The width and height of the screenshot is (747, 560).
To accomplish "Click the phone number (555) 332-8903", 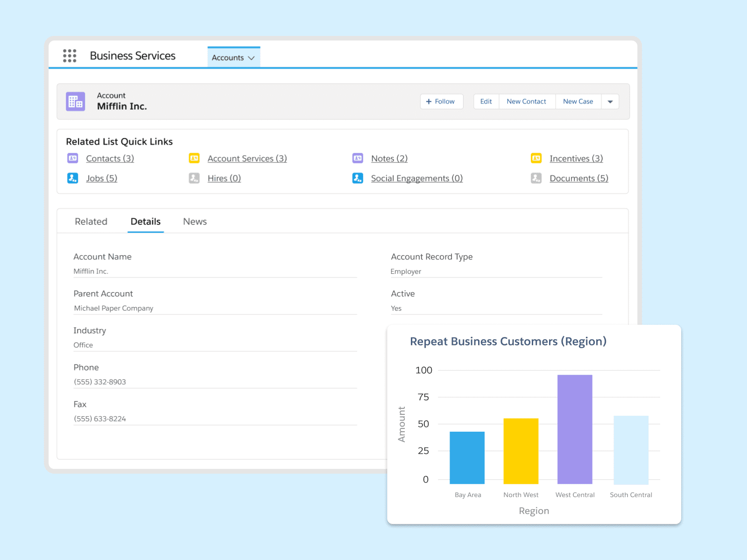I will click(x=100, y=382).
